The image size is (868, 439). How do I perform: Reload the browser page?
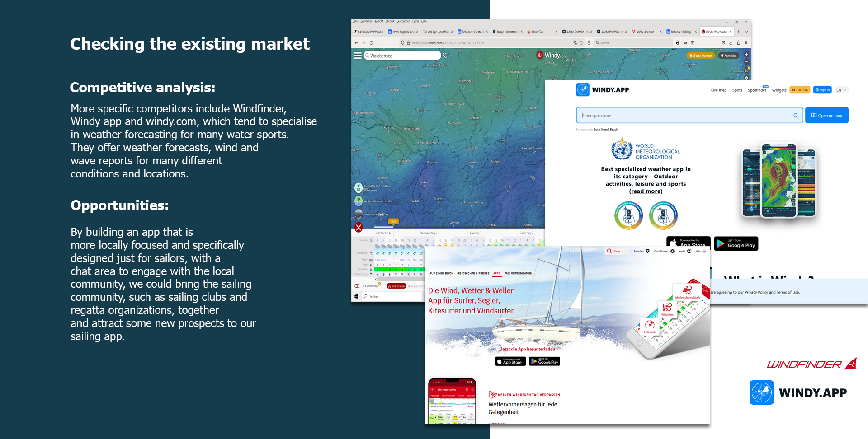point(371,43)
